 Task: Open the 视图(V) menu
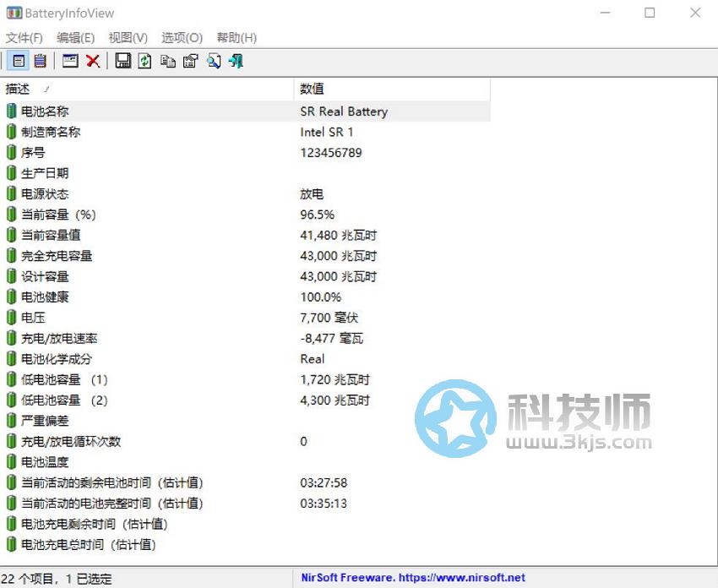coord(128,37)
